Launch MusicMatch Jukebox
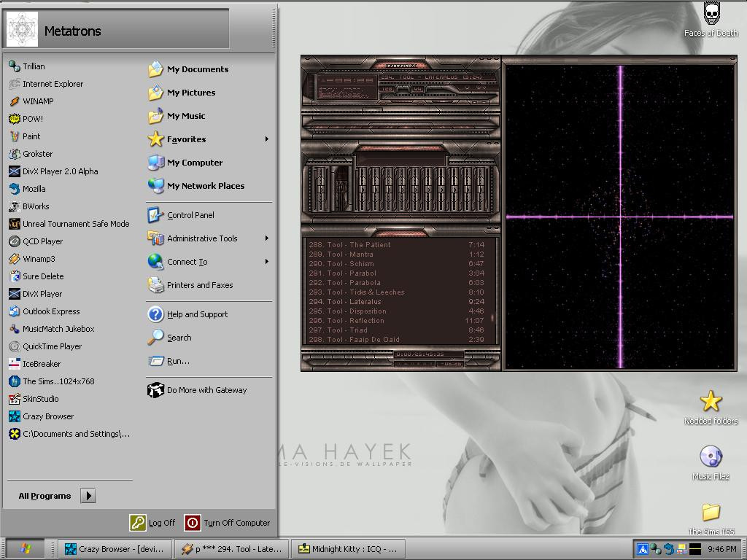 pyautogui.click(x=52, y=329)
